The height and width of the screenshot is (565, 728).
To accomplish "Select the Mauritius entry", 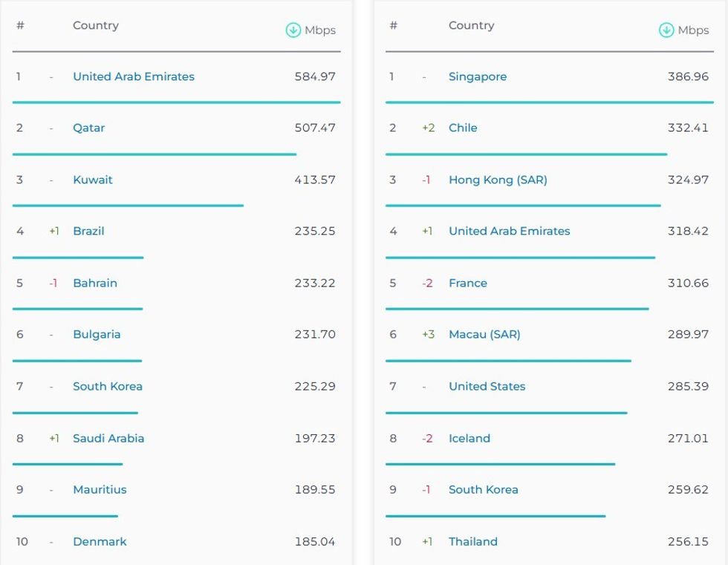I will tap(100, 489).
